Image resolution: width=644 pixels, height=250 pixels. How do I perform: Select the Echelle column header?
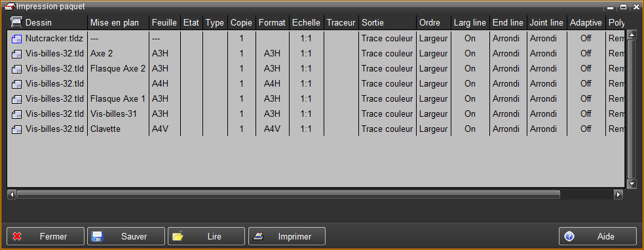(307, 22)
